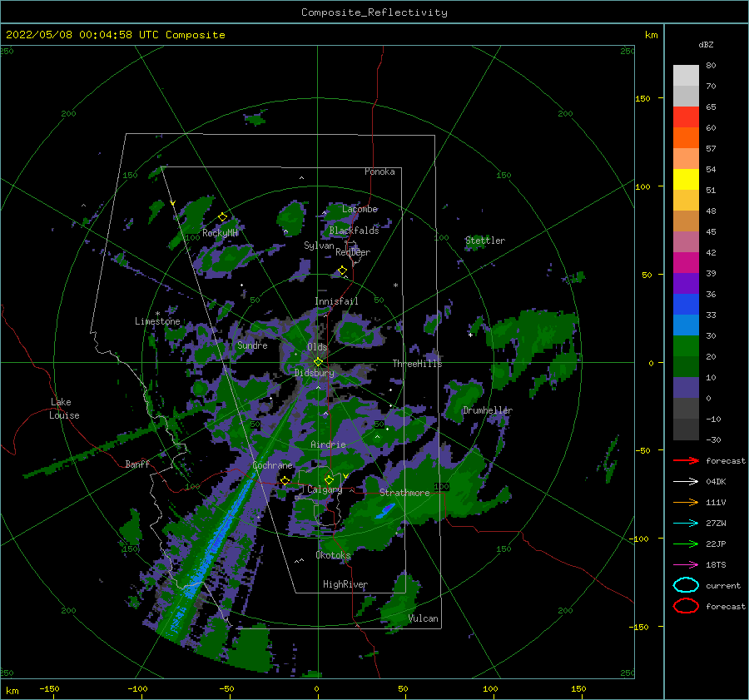Click the Calgary city label
Image resolution: width=749 pixels, height=700 pixels.
click(x=325, y=489)
